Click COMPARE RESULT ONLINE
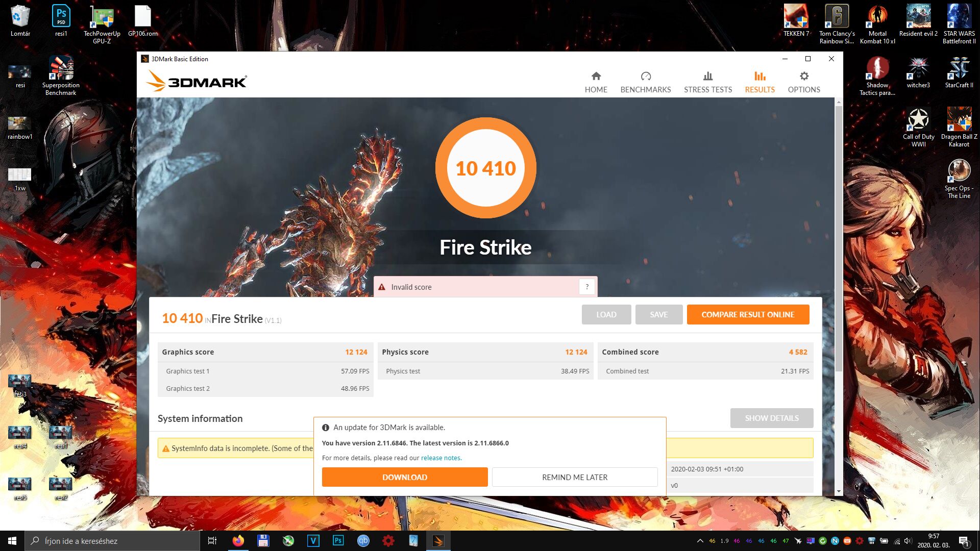This screenshot has width=980, height=551. (748, 314)
